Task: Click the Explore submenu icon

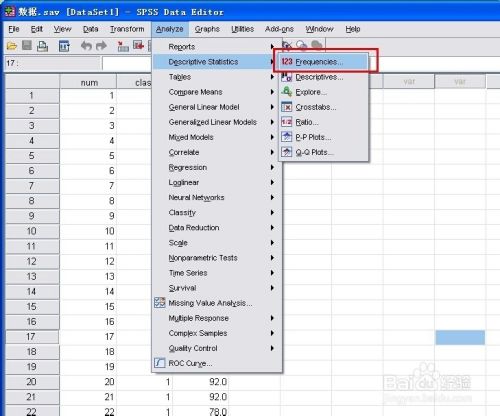Action: click(x=287, y=91)
